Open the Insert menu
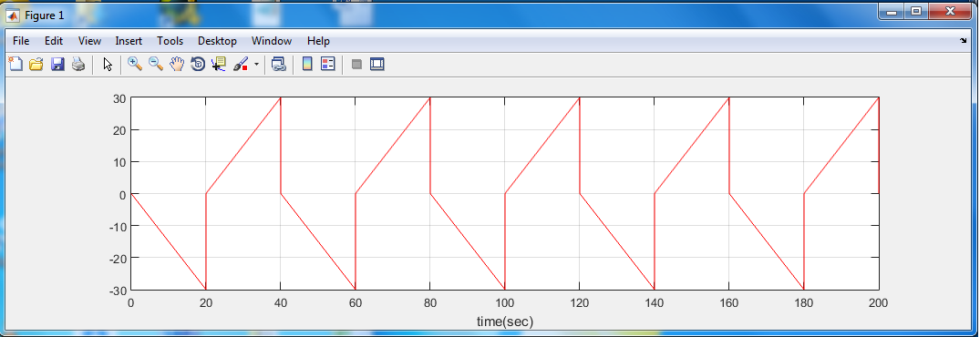This screenshot has height=337, width=980. tap(129, 41)
